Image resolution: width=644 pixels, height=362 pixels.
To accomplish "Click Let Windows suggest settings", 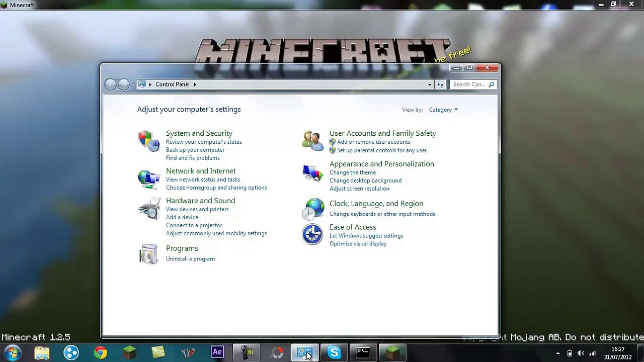I will [366, 236].
